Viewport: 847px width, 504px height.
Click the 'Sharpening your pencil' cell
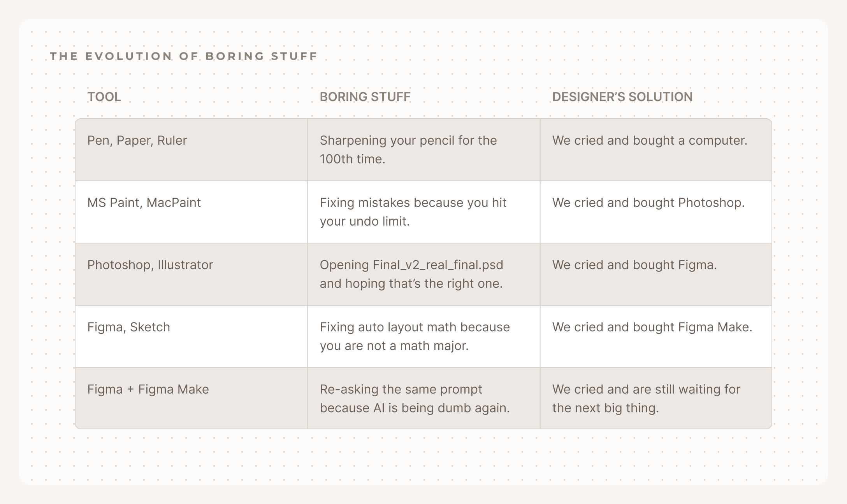pyautogui.click(x=408, y=150)
